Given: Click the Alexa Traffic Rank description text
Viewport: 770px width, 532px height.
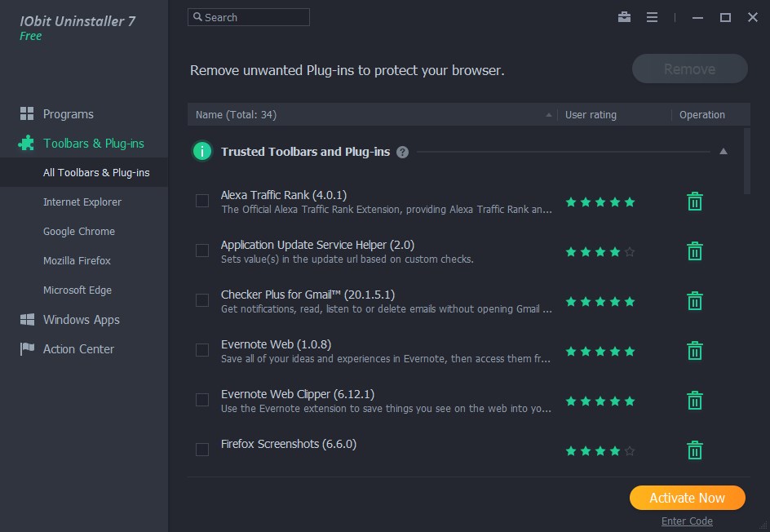Looking at the screenshot, I should 387,209.
